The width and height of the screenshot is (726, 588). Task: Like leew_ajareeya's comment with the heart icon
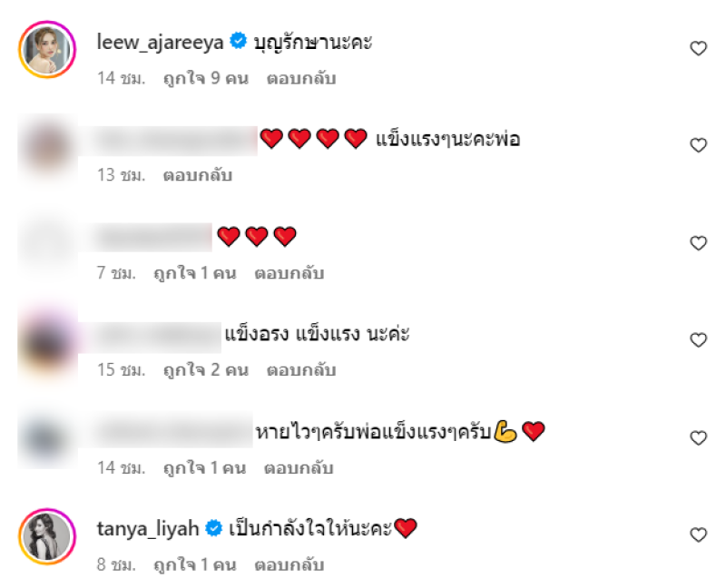(x=698, y=48)
